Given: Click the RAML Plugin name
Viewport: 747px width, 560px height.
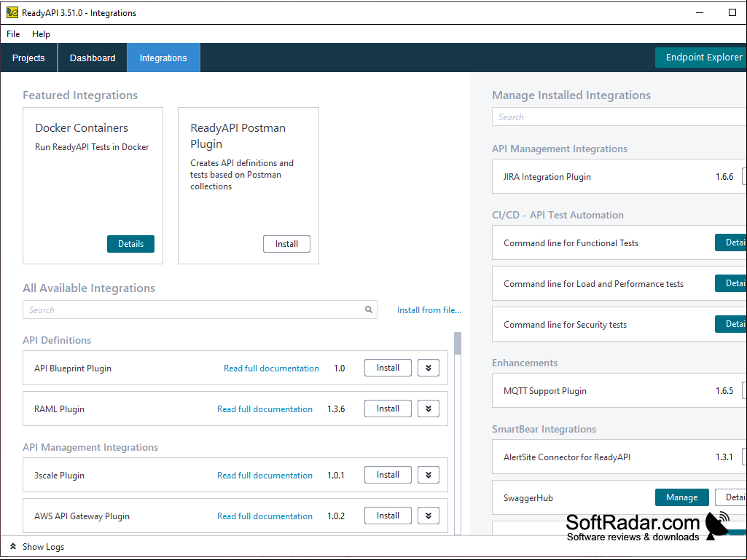Looking at the screenshot, I should tap(60, 409).
